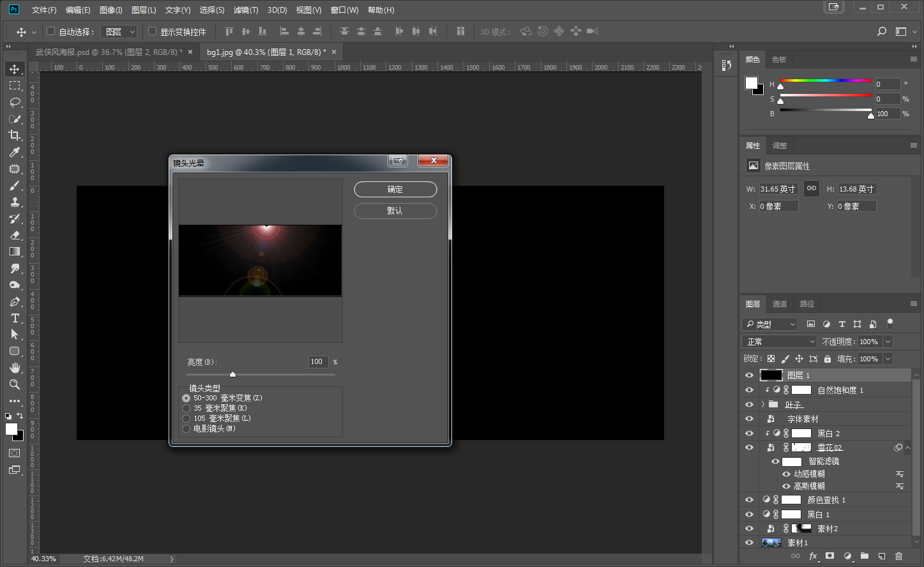Click the delete layer trash icon
Viewport: 924px width, 567px height.
tap(898, 556)
